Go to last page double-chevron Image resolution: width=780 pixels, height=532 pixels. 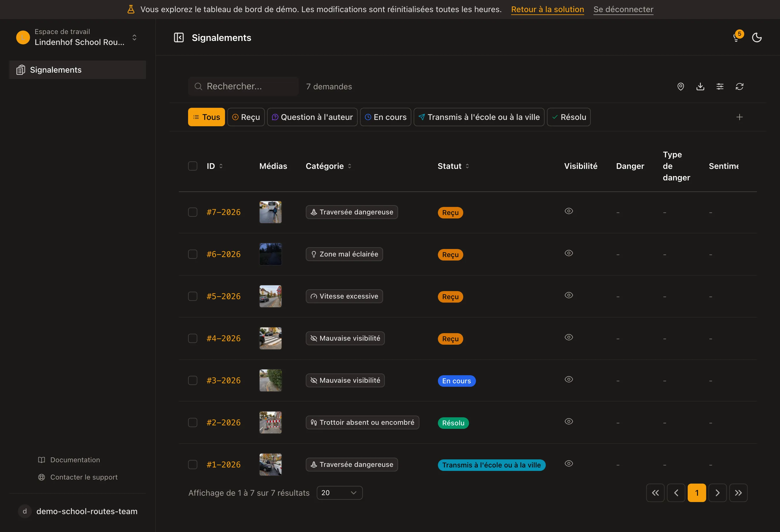738,493
